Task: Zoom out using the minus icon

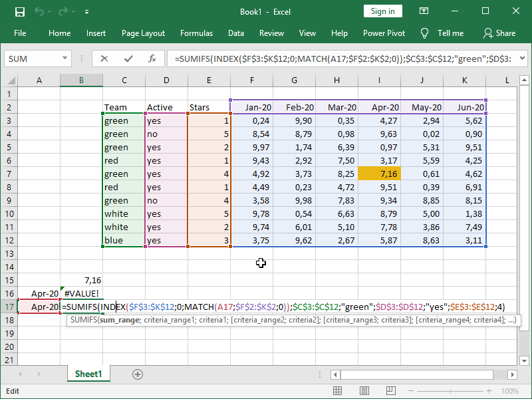Action: click(x=410, y=391)
